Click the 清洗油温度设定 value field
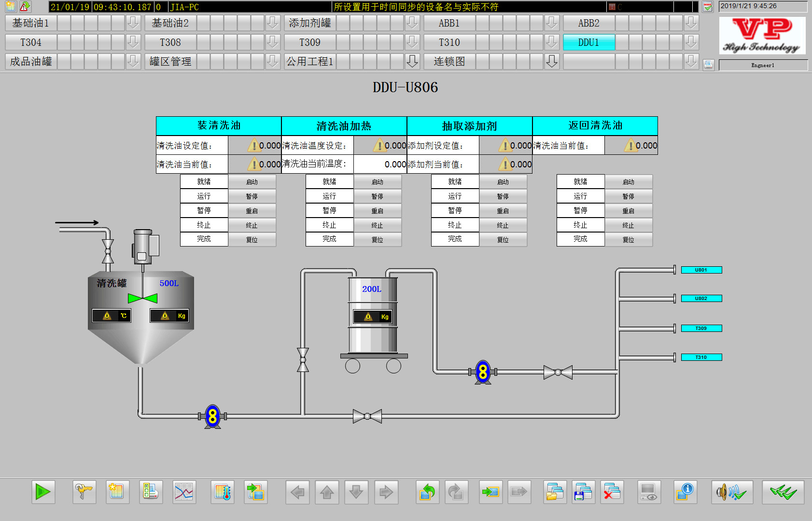The image size is (812, 521). click(380, 145)
